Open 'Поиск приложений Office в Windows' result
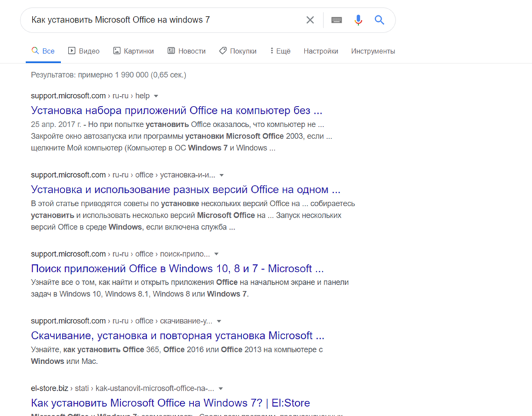The height and width of the screenshot is (416, 532). click(177, 269)
